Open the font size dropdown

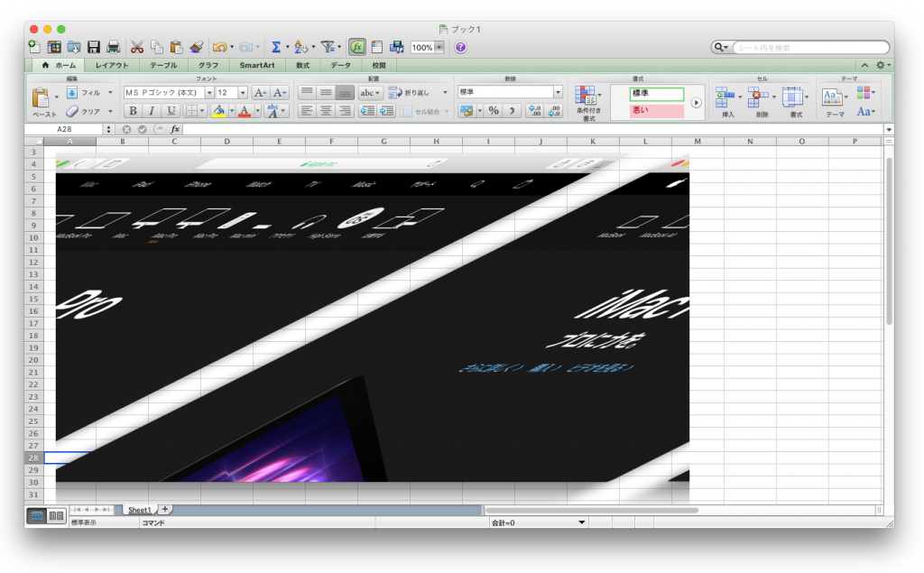click(x=243, y=93)
